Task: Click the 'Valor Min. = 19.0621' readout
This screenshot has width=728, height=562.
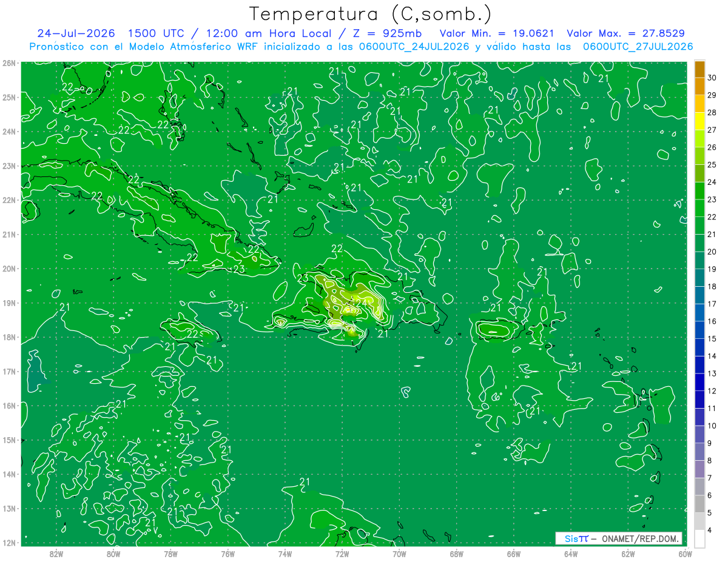Action: (x=497, y=33)
